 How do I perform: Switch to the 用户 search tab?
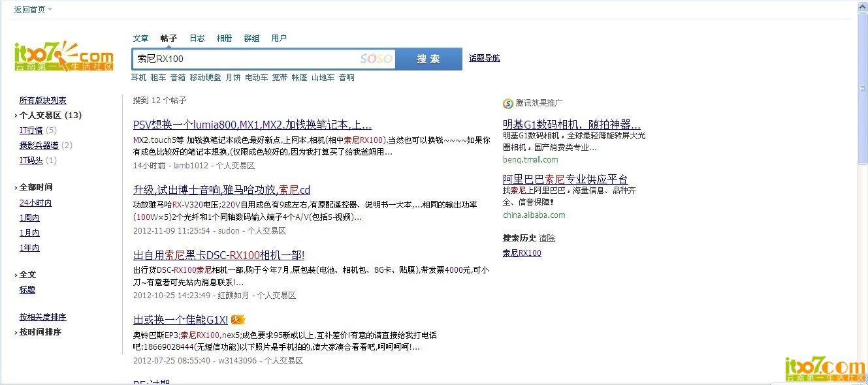pos(279,38)
